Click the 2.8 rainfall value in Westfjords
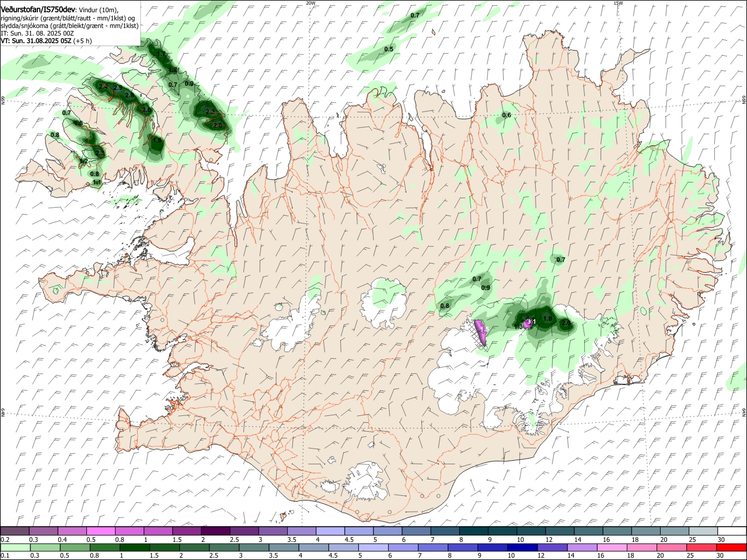Screen dimensions: 747x560 click(130, 94)
